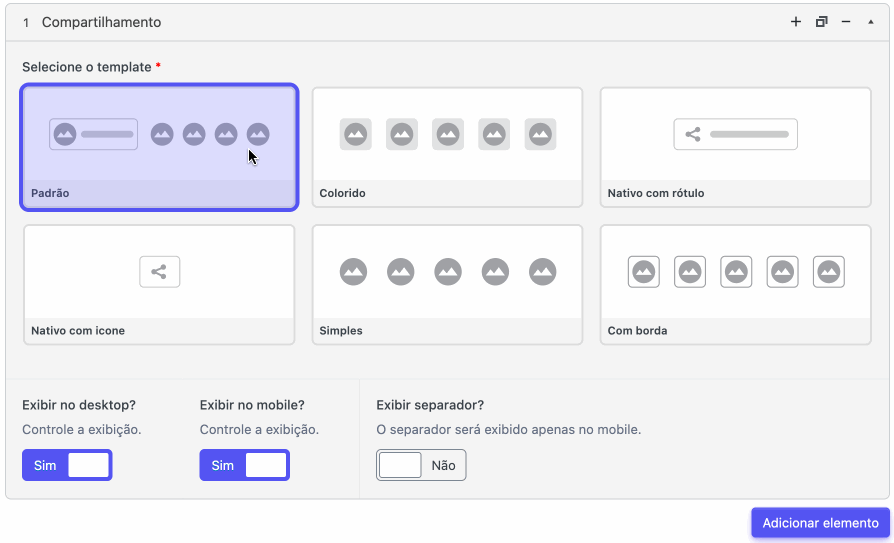Click last bordered icon in Com borda preview
This screenshot has width=894, height=543.
pos(828,272)
